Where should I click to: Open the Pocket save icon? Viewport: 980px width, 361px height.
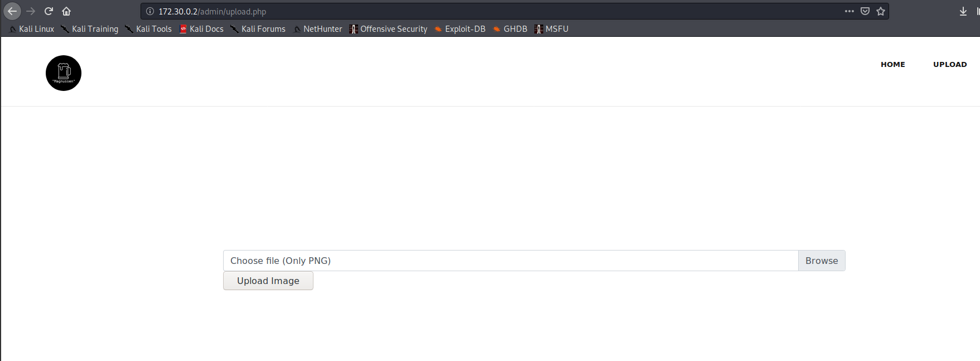[x=865, y=11]
